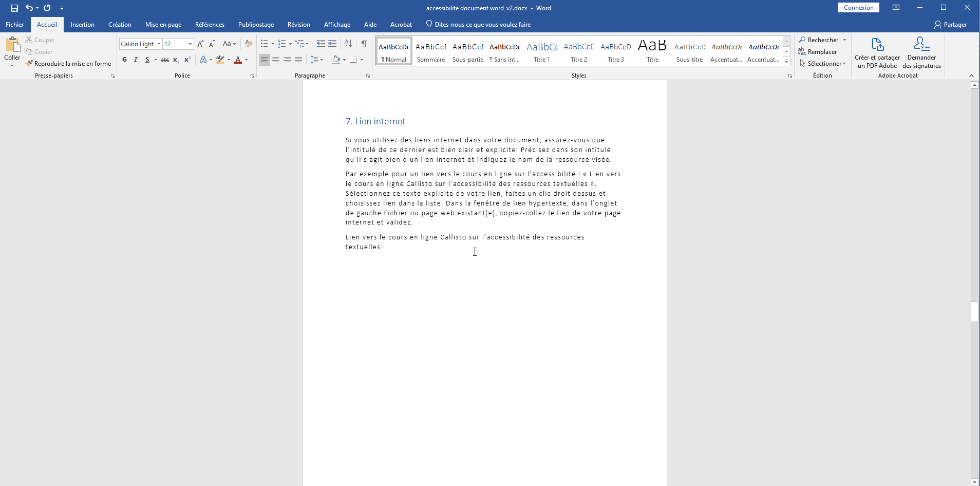This screenshot has width=980, height=486.
Task: Open the Couleur de police dropdown arrow
Action: pyautogui.click(x=246, y=60)
